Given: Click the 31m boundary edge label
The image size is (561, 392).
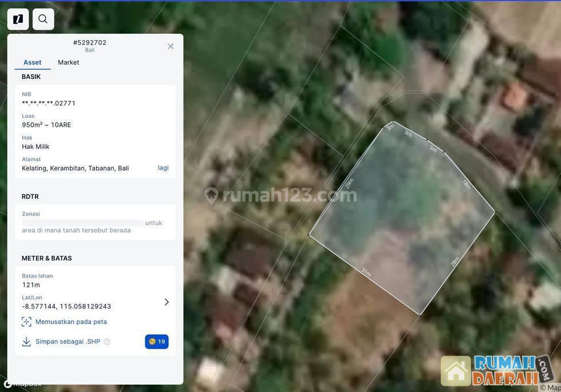Looking at the screenshot, I should 366,272.
